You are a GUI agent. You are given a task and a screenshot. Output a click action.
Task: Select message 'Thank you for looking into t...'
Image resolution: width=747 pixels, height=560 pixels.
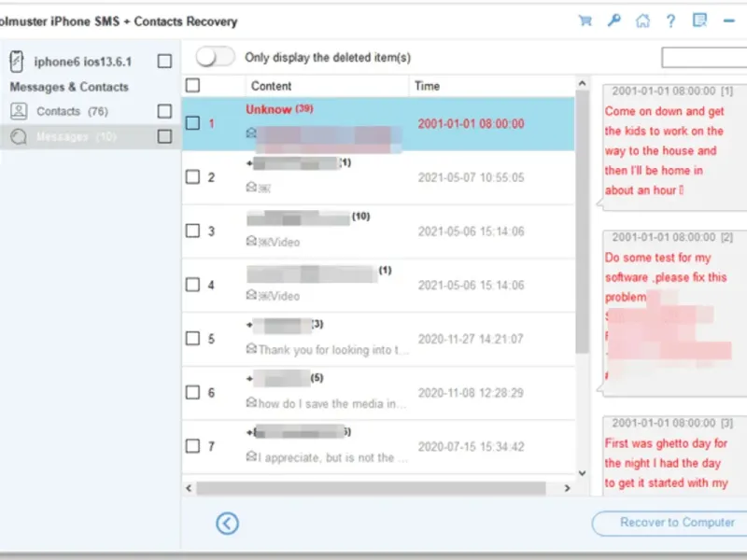(333, 350)
